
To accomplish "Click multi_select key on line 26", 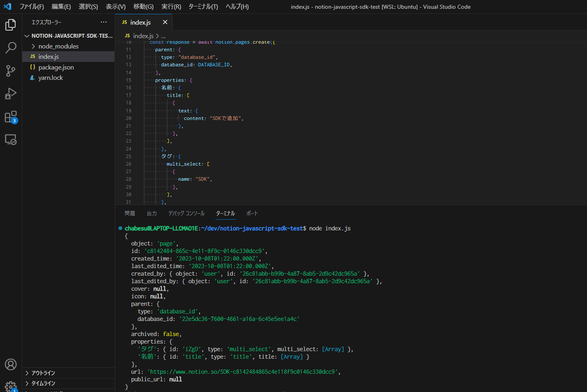I will point(184,164).
